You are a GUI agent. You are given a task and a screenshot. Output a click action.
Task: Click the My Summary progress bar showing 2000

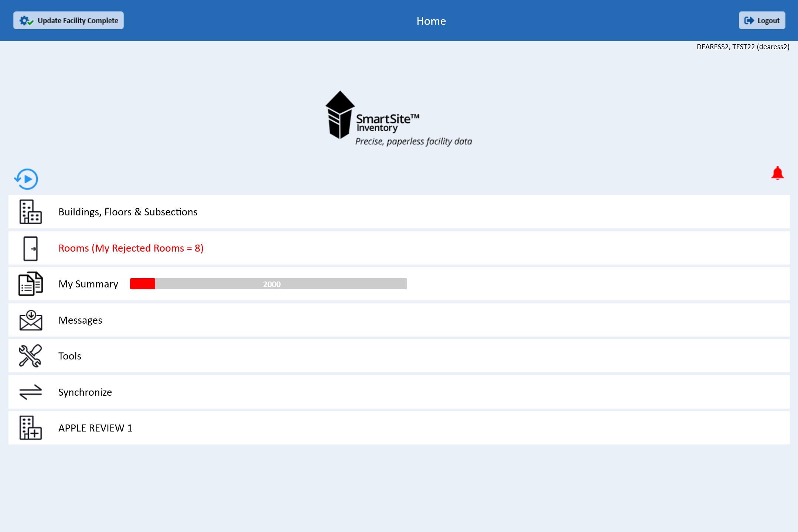pos(269,284)
